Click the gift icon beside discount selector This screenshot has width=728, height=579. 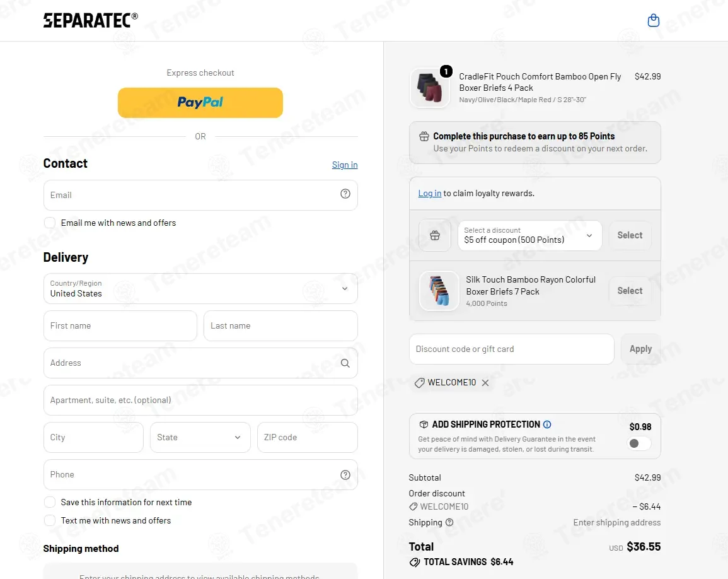pyautogui.click(x=434, y=235)
